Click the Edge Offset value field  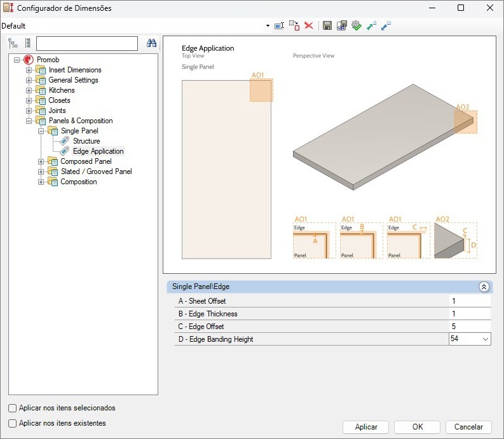click(x=469, y=327)
